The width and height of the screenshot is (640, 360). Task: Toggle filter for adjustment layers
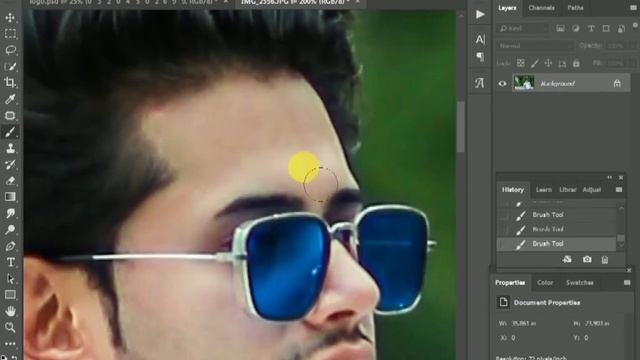576,28
